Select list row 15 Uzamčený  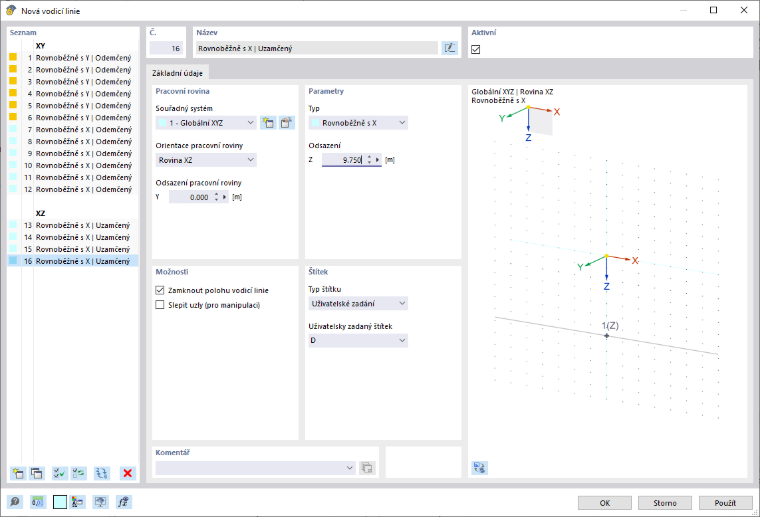coord(73,249)
